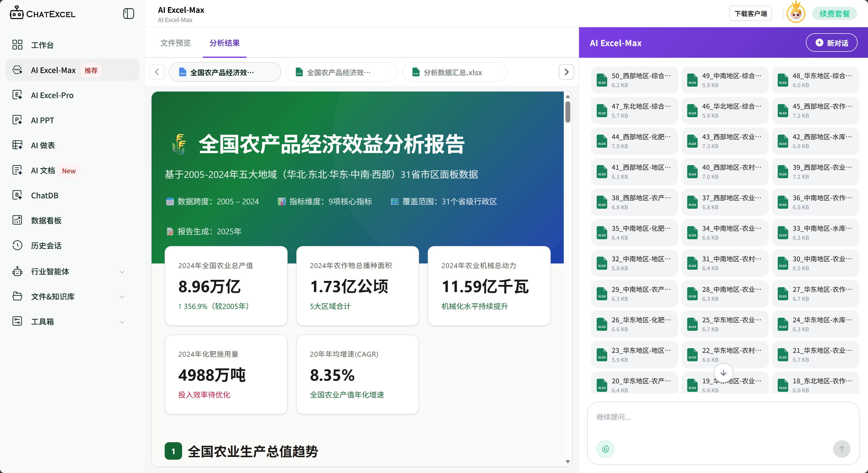
Task: Open file 27_华东地区-农作…
Action: tap(815, 293)
